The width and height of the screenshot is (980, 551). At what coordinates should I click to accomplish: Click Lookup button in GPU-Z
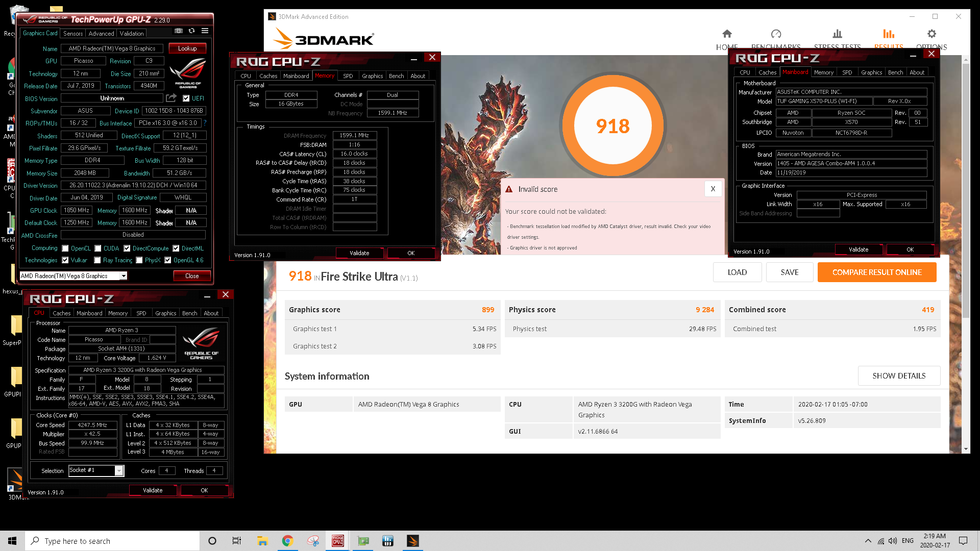(187, 48)
